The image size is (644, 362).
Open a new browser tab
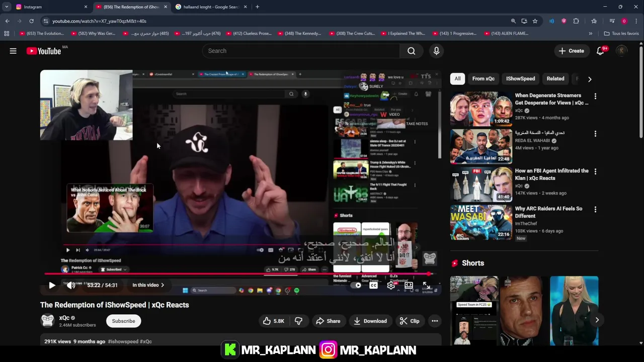pos(257,7)
